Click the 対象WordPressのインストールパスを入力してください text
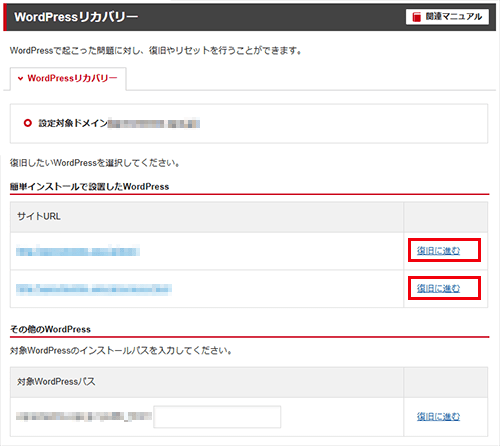This screenshot has height=446, width=500. (121, 351)
